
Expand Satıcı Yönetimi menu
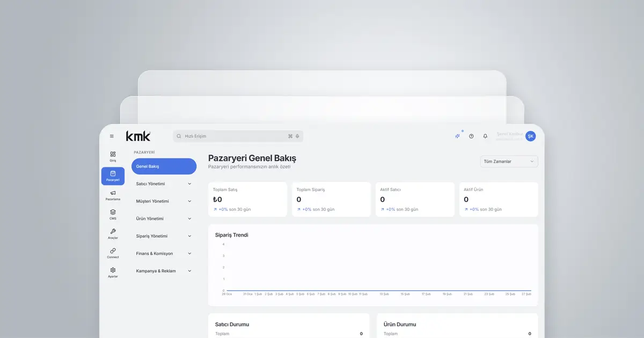click(x=164, y=184)
